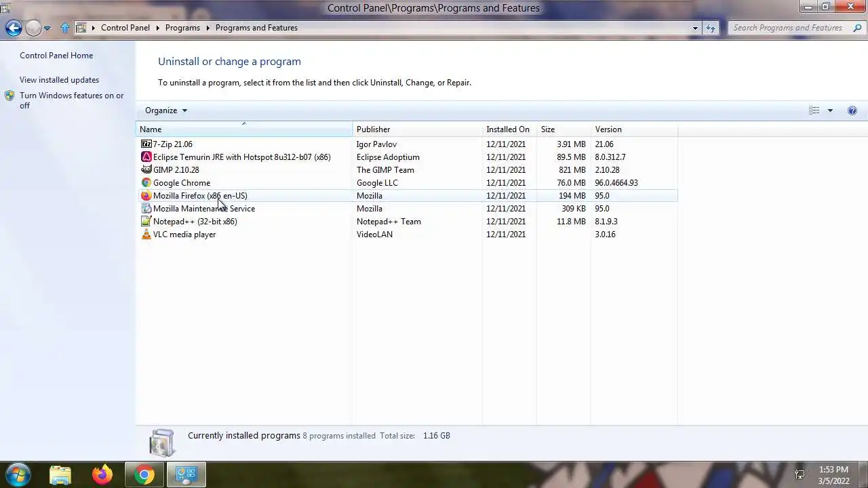Viewport: 868px width, 488px height.
Task: Click the network tray icon
Action: 800,474
